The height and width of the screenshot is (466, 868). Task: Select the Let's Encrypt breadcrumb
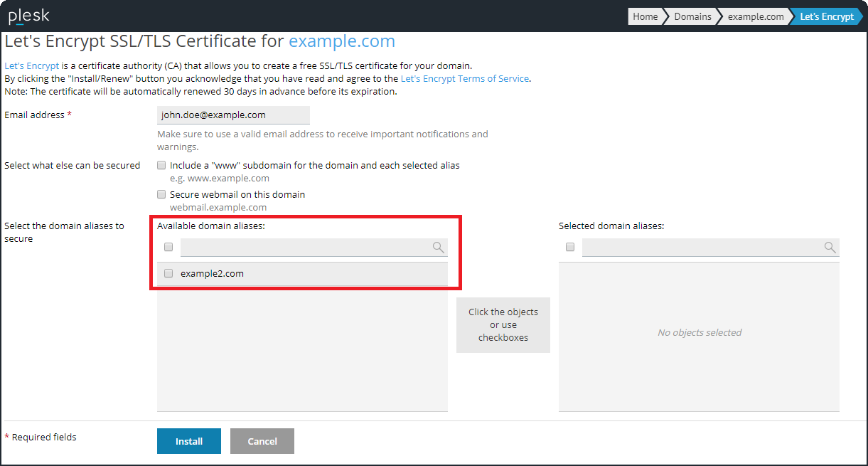tap(826, 16)
